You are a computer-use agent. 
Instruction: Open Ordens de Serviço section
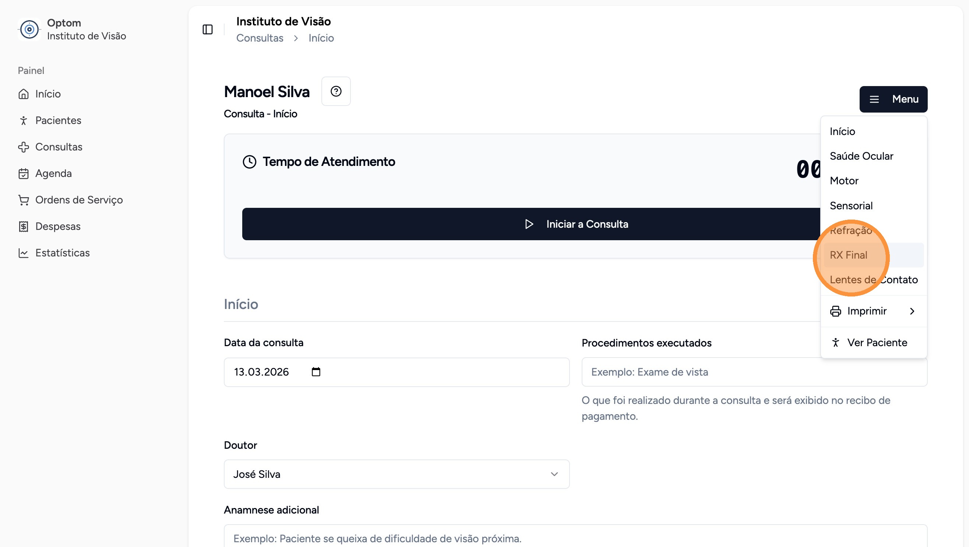[79, 200]
